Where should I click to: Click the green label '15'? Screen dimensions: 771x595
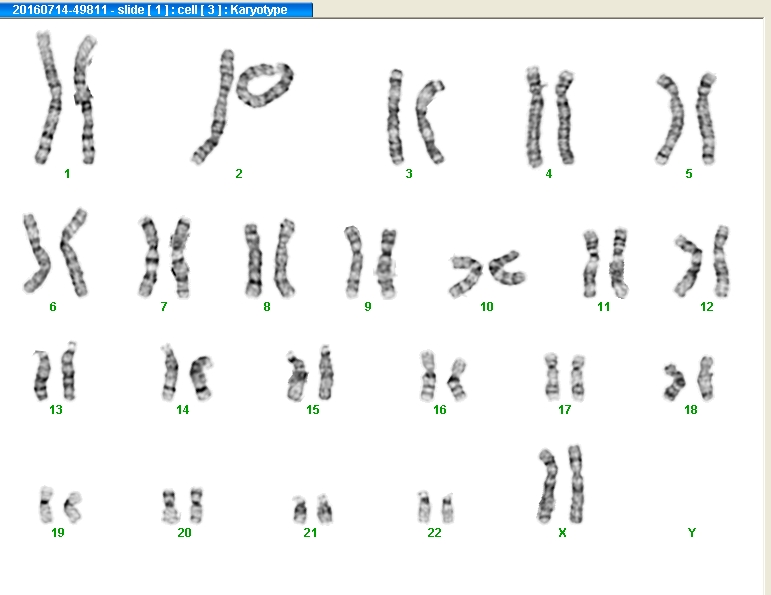[313, 410]
